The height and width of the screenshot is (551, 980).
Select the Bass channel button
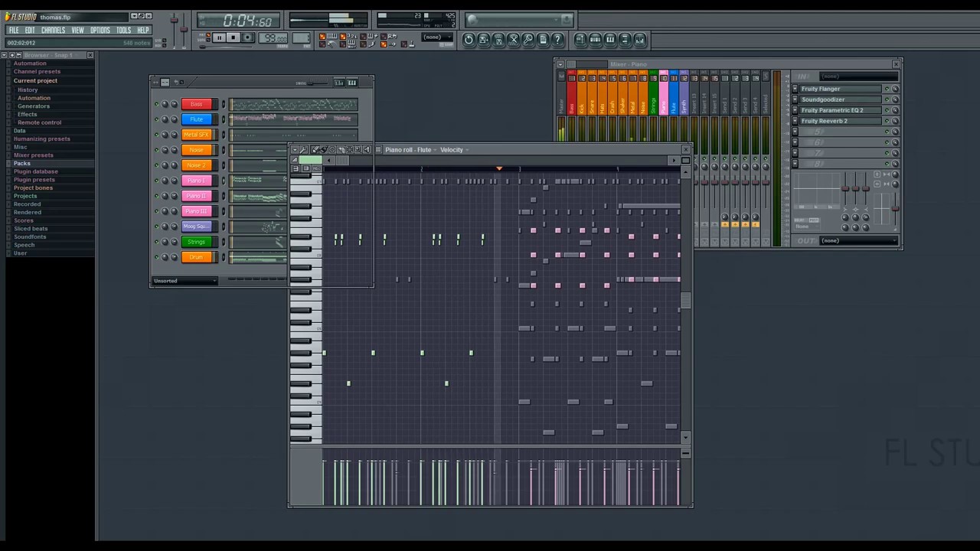point(197,104)
